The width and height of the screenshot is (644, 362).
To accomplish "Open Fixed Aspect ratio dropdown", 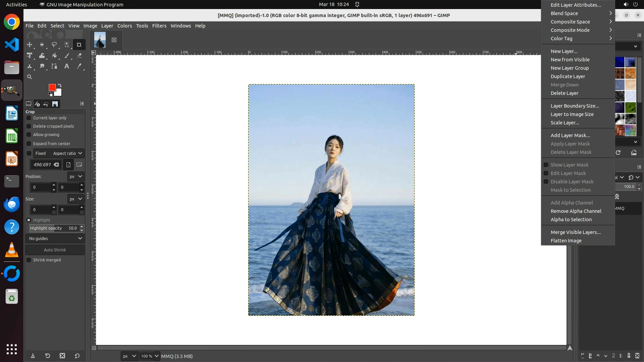I will click(x=67, y=154).
